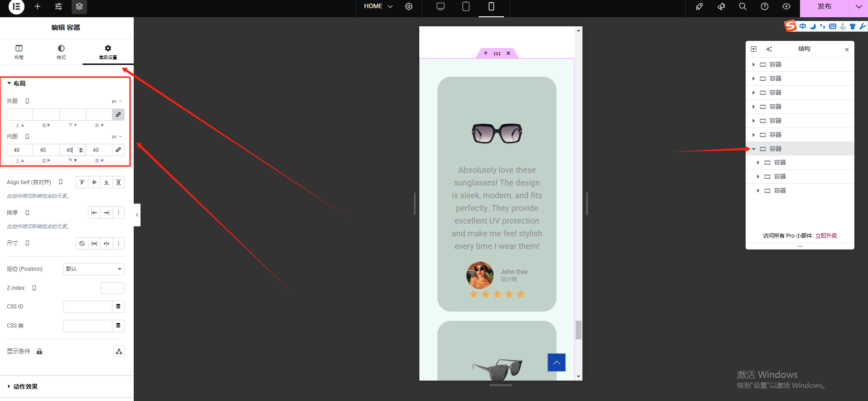Switch to the 样式 style tab

coord(61,52)
